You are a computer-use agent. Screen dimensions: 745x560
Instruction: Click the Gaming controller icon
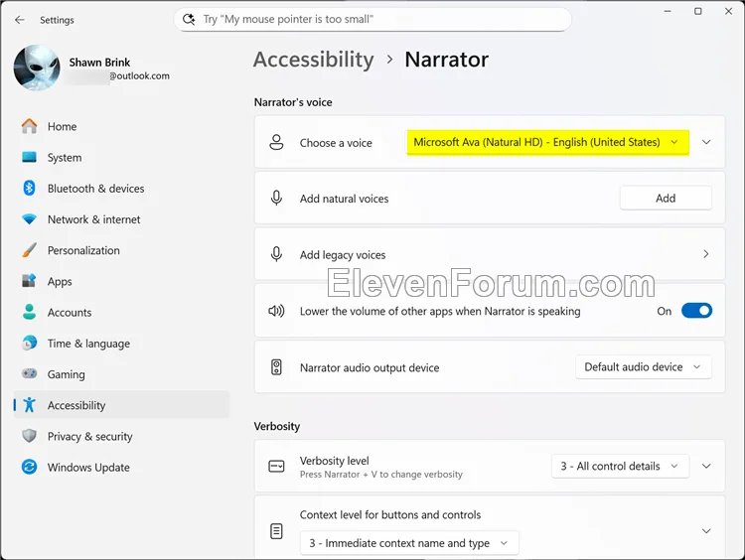[30, 373]
